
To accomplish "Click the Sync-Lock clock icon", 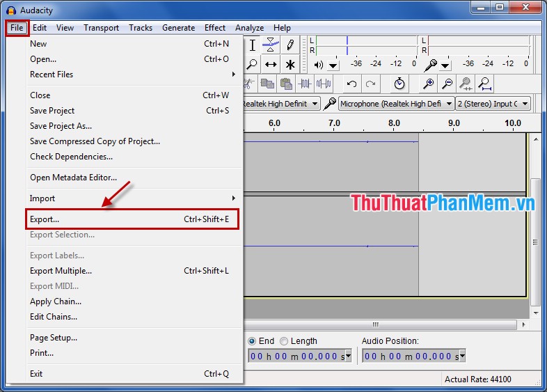I will [399, 84].
